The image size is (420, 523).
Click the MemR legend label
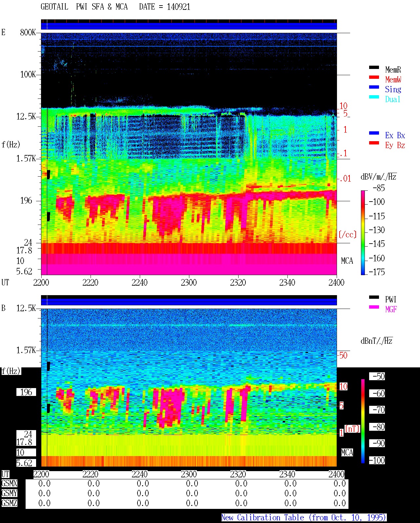click(x=393, y=70)
